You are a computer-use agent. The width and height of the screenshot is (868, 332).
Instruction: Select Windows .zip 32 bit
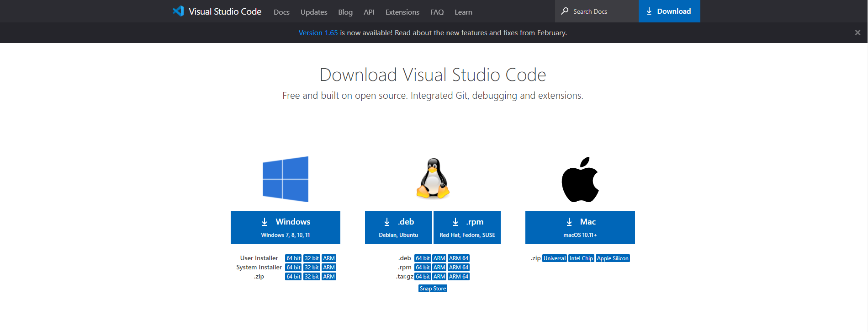click(x=312, y=277)
